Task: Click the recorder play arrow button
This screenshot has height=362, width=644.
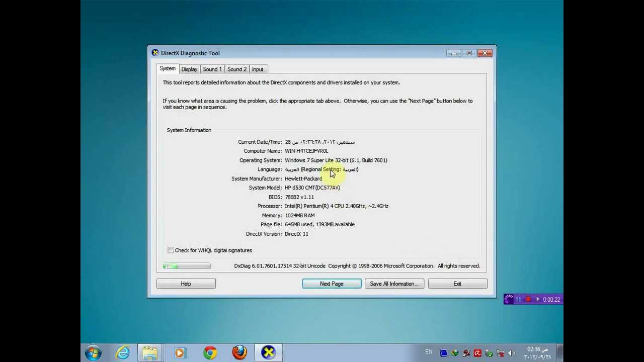Action: coord(538,299)
